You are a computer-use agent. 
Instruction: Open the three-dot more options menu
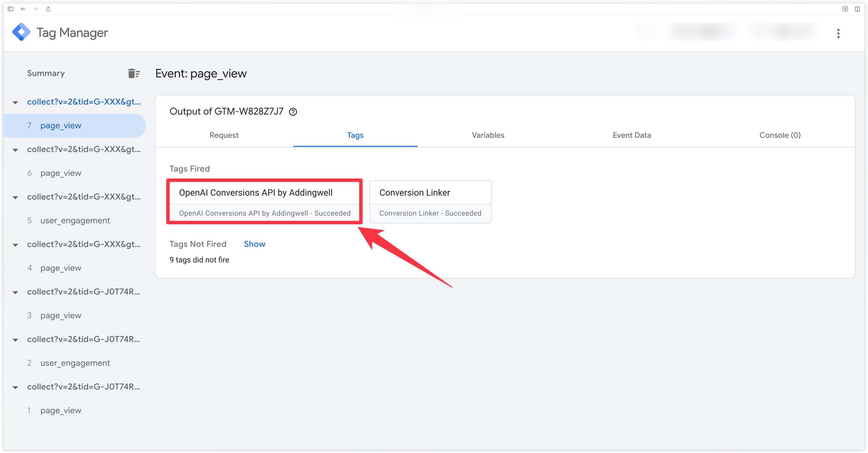838,33
